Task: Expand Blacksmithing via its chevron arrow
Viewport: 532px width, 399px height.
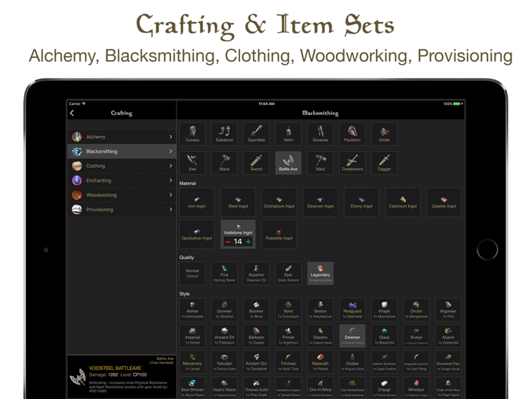Action: (x=171, y=151)
